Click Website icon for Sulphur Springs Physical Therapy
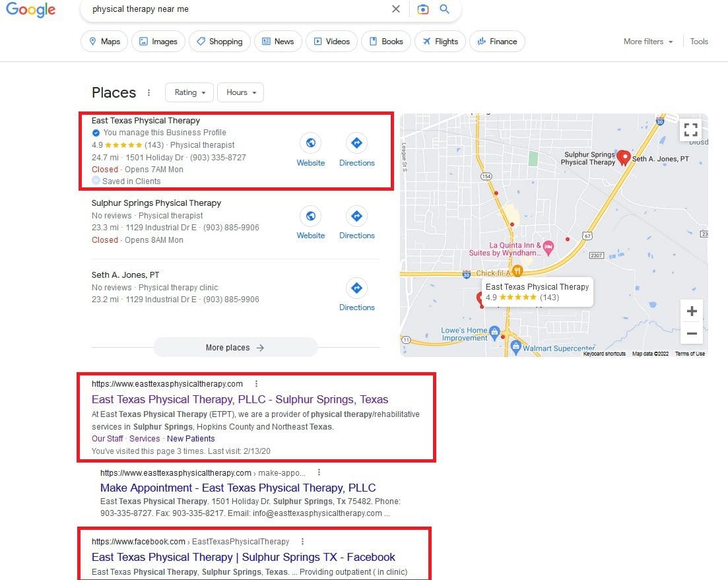Screen dimensions: 728x580 click(311, 216)
